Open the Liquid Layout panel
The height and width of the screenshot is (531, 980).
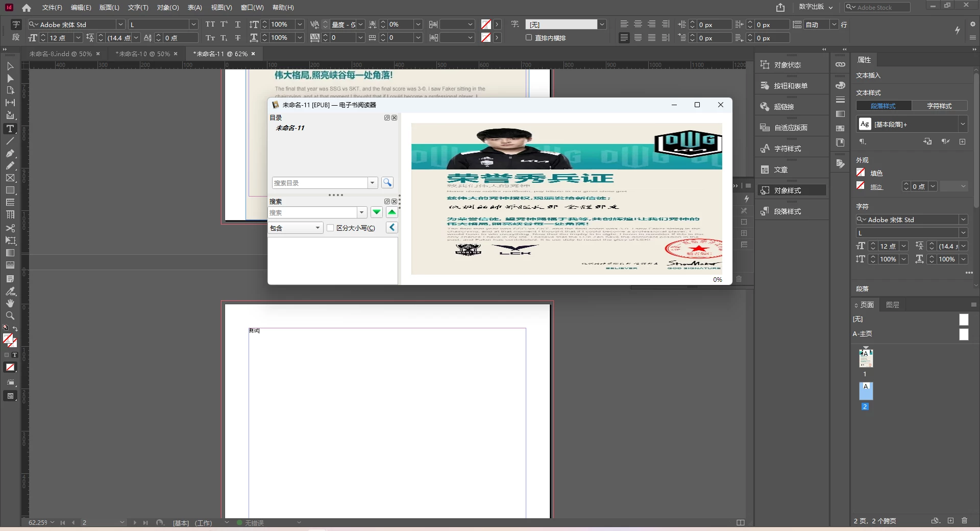pos(792,128)
